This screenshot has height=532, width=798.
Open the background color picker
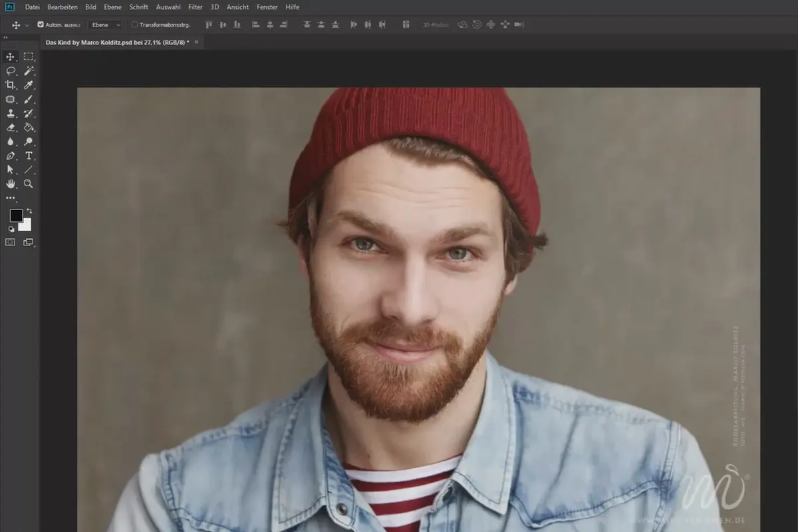click(26, 226)
